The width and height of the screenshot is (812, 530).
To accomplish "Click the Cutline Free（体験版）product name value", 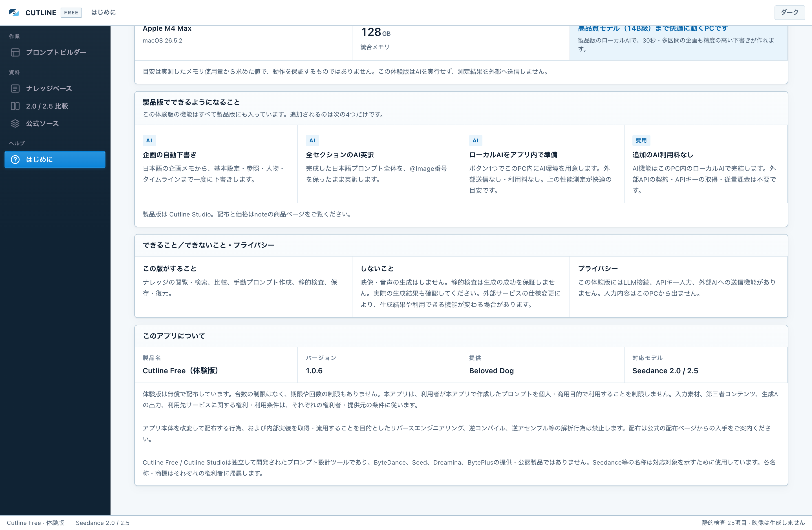I will click(x=180, y=371).
